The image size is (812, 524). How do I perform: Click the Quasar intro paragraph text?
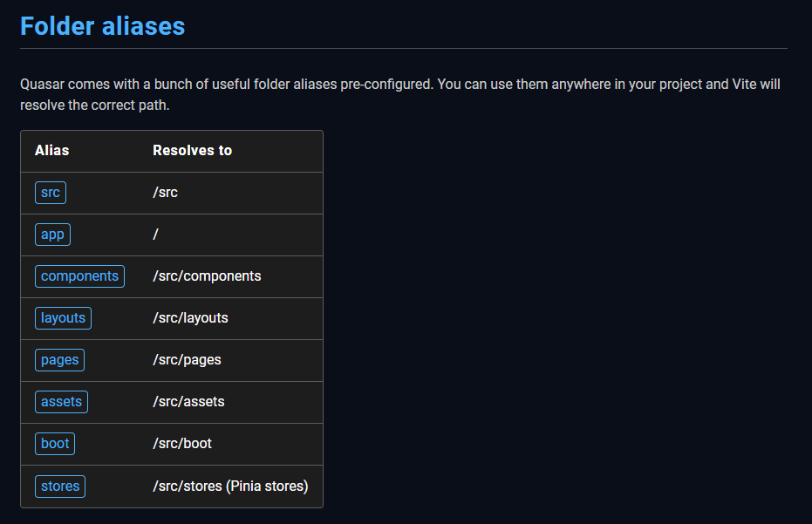point(399,95)
